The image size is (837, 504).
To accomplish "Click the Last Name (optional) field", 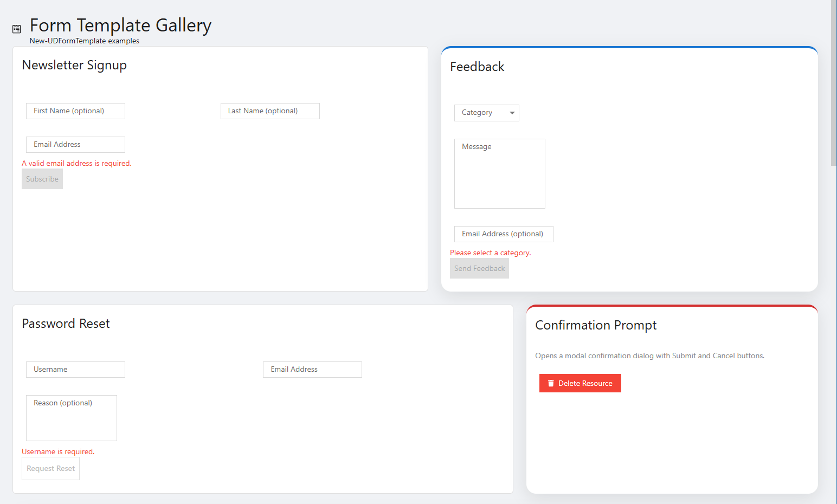I will (x=270, y=111).
